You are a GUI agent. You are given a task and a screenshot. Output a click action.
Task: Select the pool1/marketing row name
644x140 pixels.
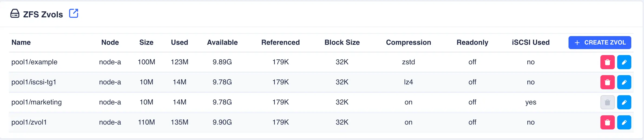coord(37,102)
